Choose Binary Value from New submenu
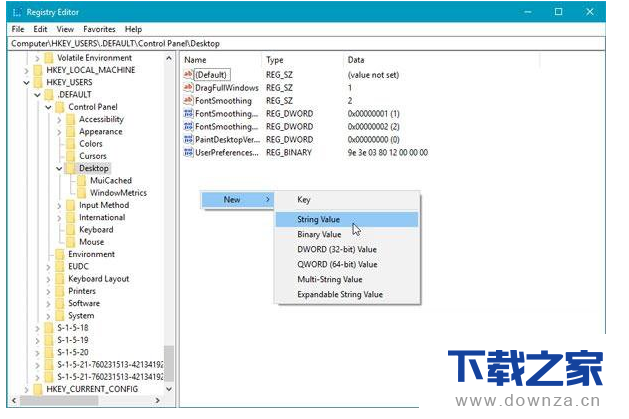This screenshot has height=419, width=629. [347, 234]
